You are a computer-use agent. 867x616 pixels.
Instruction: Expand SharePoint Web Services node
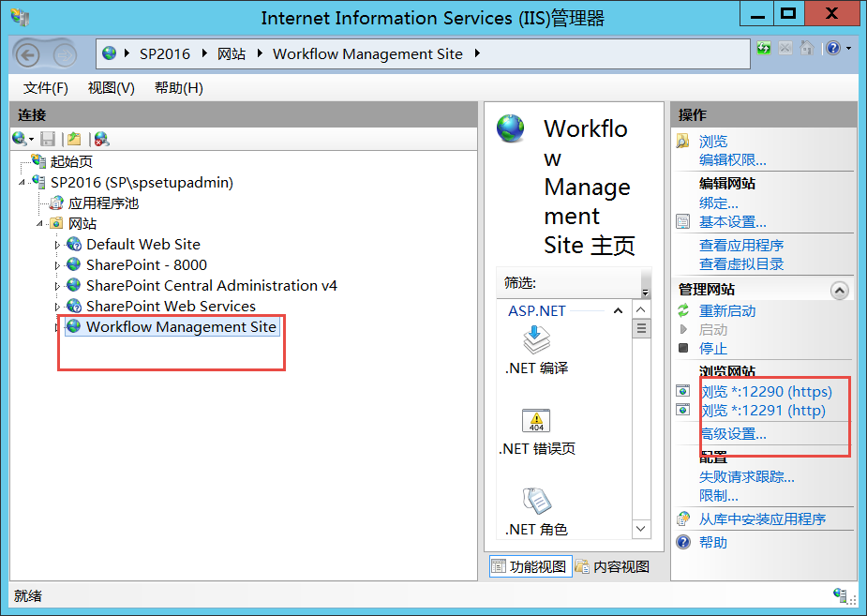tap(57, 307)
